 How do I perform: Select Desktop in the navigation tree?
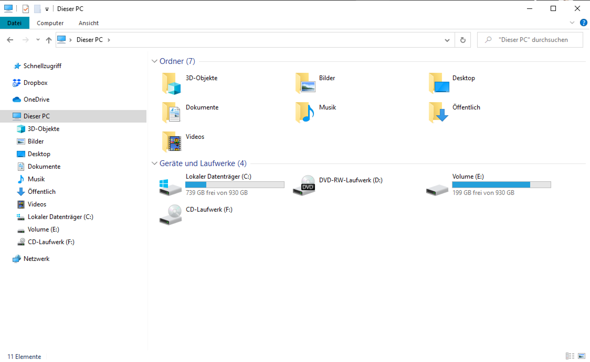coord(39,154)
